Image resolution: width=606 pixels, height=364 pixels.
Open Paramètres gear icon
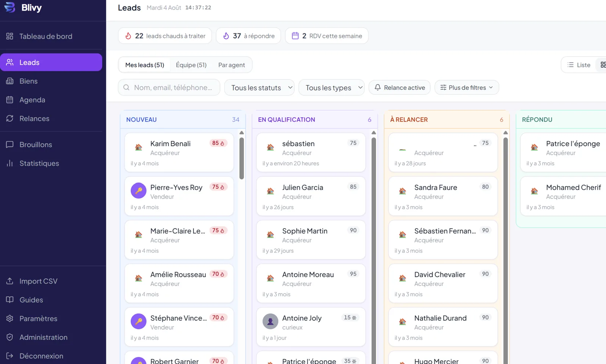point(10,319)
